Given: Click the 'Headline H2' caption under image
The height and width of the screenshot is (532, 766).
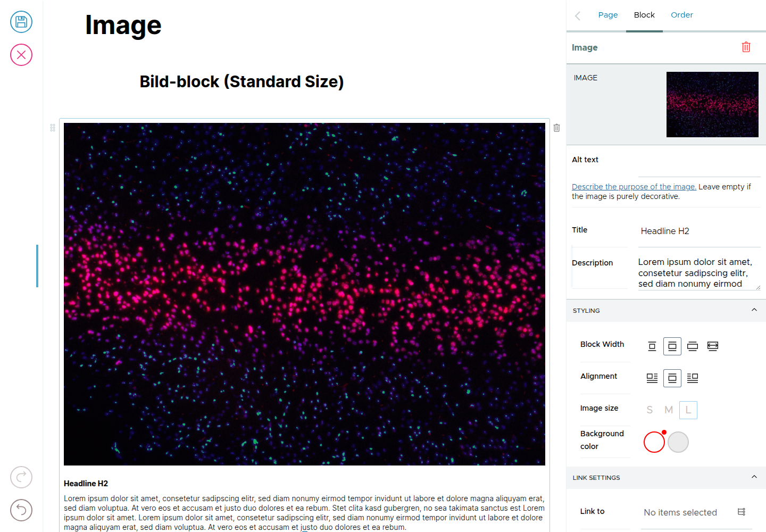Looking at the screenshot, I should [x=86, y=484].
